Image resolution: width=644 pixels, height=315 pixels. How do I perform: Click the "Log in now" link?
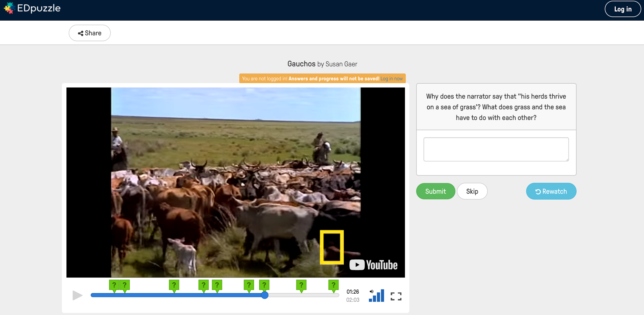point(391,78)
